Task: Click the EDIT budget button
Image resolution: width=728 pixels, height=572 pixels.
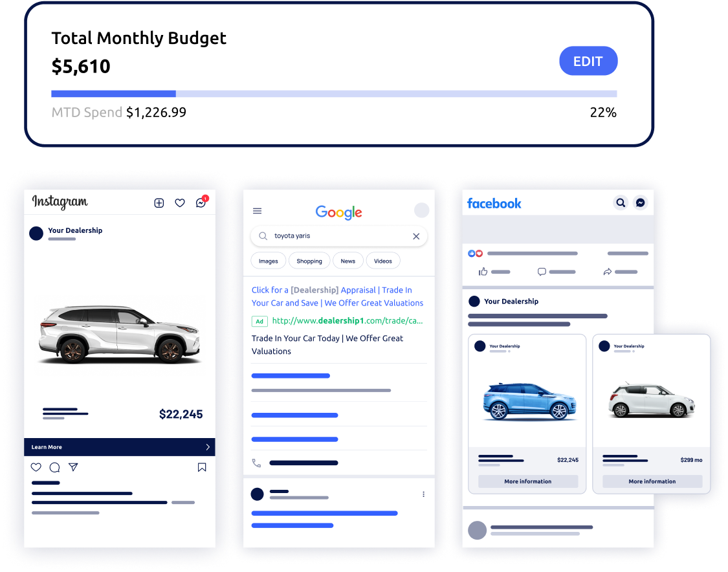Action: click(588, 61)
